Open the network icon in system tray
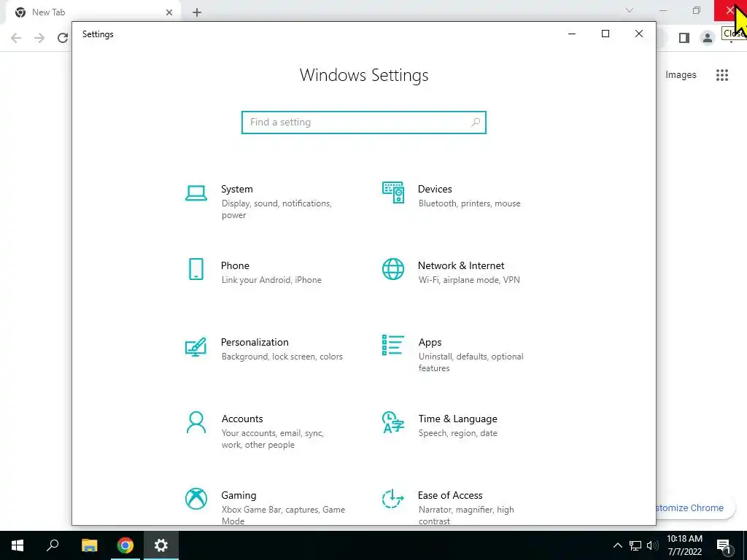Viewport: 747px width, 560px height. click(635, 545)
